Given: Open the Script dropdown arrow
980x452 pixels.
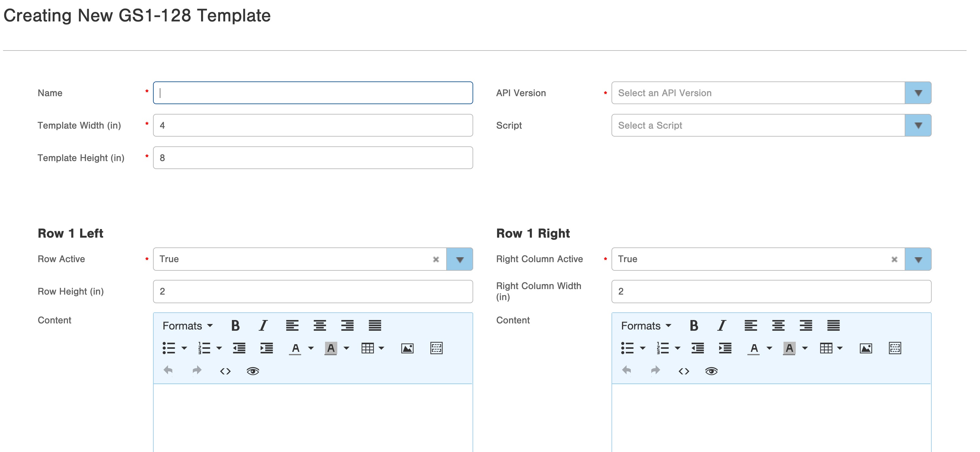Looking at the screenshot, I should [x=918, y=125].
